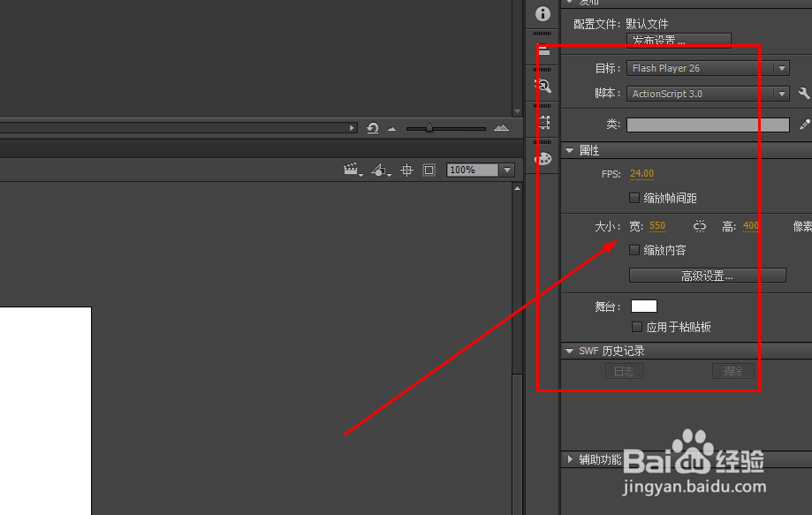Click the 100% zoom value field
Screen dimensions: 812x515
pyautogui.click(x=473, y=170)
